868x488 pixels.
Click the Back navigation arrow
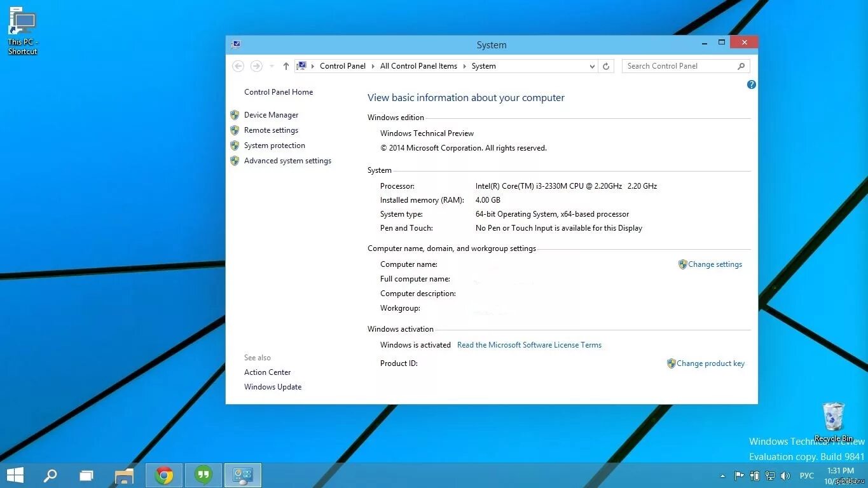238,66
